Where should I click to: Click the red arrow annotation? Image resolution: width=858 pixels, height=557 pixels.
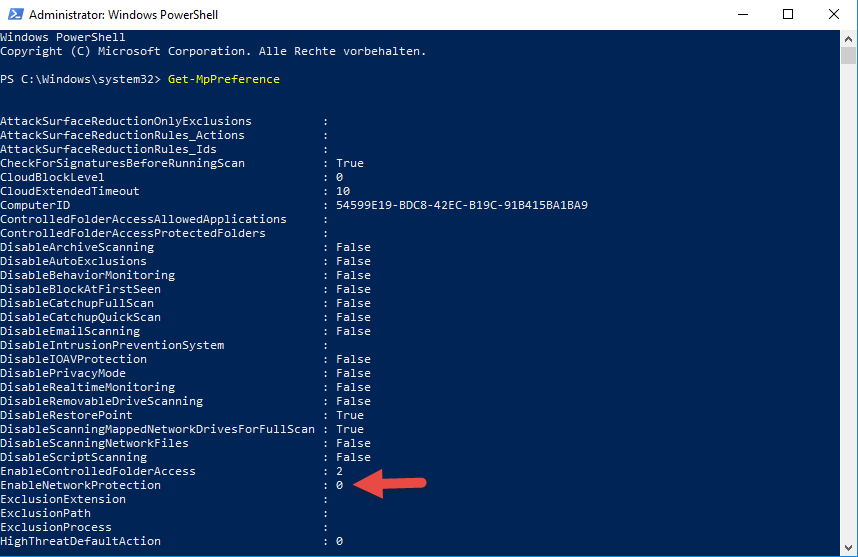392,485
